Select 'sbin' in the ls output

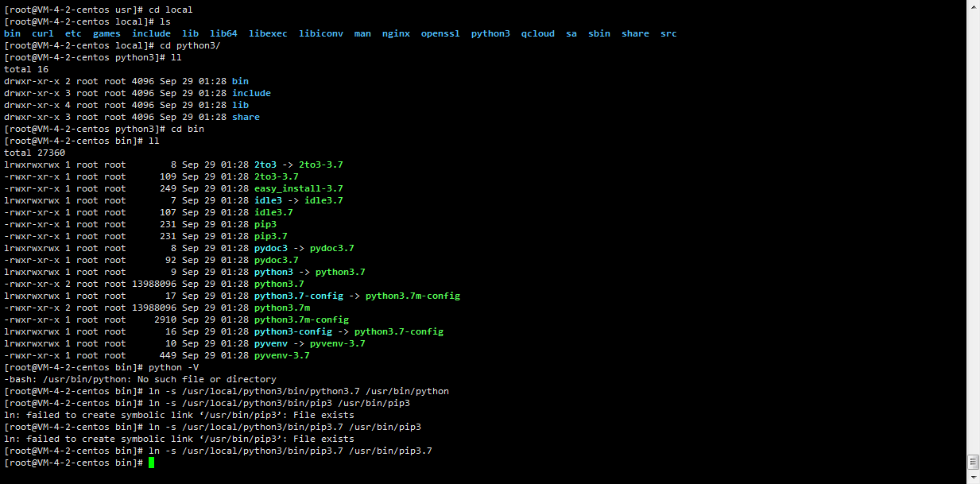599,33
